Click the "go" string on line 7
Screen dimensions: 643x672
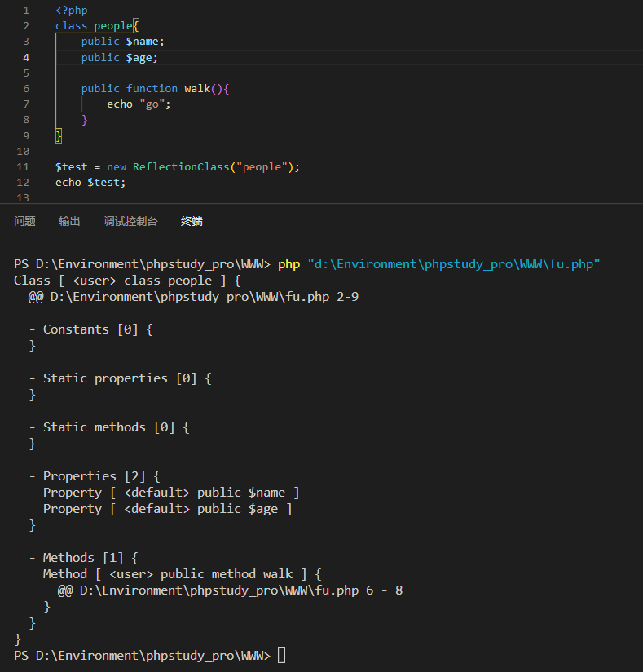(x=152, y=104)
